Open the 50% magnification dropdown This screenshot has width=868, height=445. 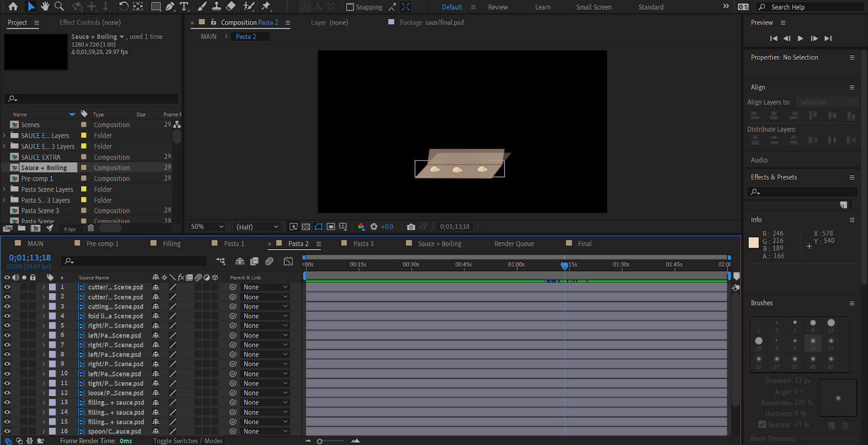click(207, 227)
